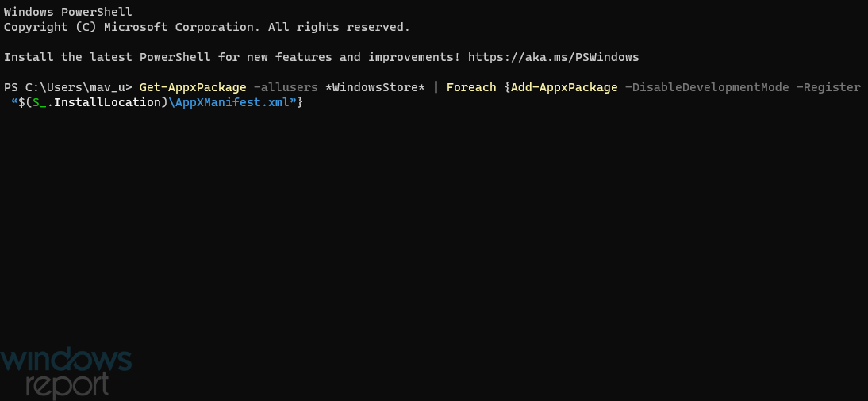
Task: Click the green $_ variable
Action: [40, 102]
